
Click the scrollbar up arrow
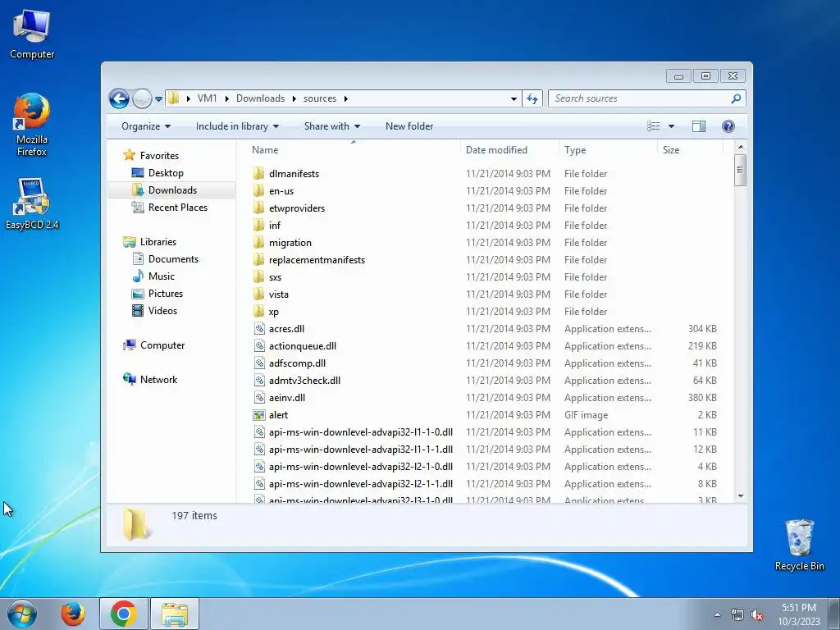pos(741,147)
